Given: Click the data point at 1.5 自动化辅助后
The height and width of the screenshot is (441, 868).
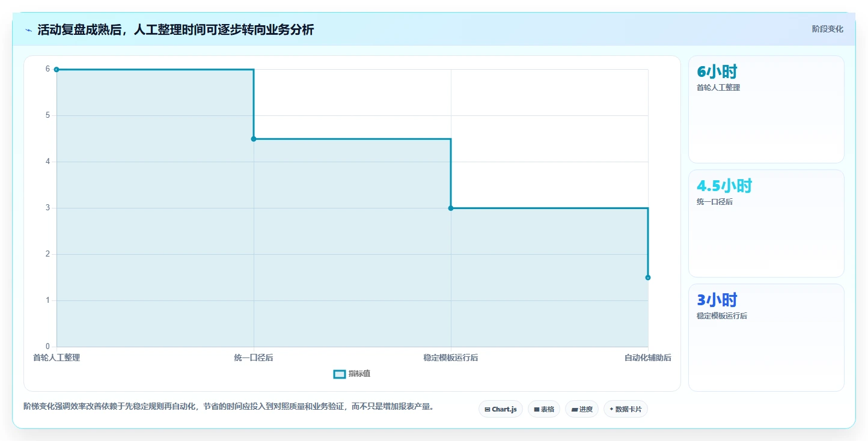Looking at the screenshot, I should coord(648,278).
